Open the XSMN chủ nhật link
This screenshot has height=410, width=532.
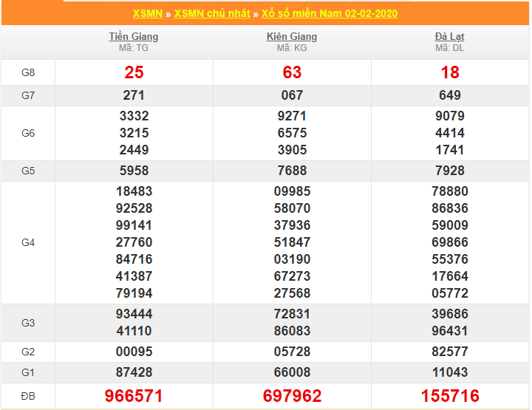point(212,13)
